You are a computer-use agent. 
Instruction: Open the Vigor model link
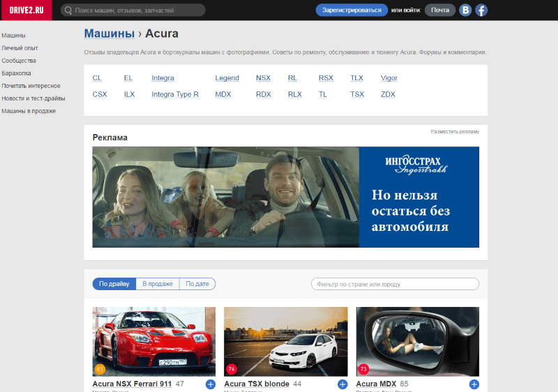pyautogui.click(x=389, y=78)
